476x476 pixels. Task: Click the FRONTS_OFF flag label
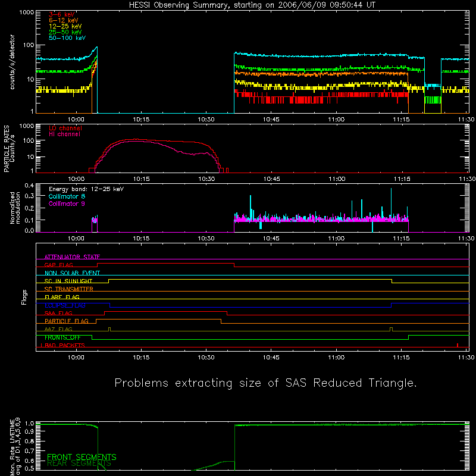pyautogui.click(x=62, y=337)
